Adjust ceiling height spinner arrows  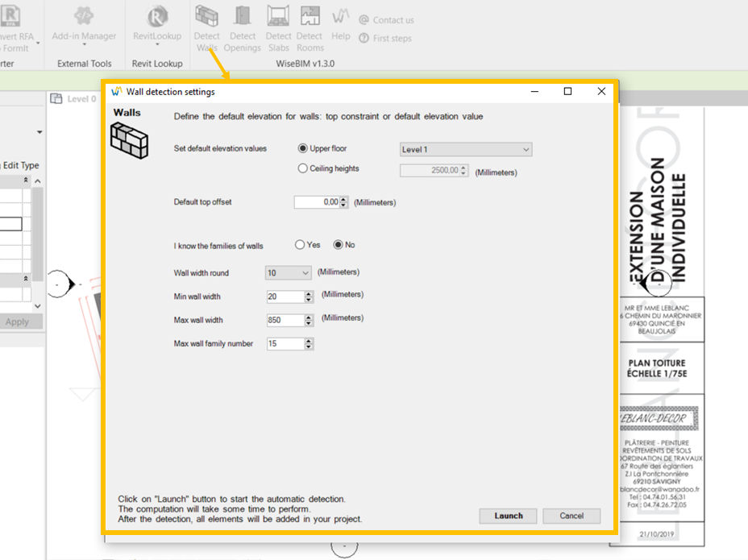coord(463,170)
